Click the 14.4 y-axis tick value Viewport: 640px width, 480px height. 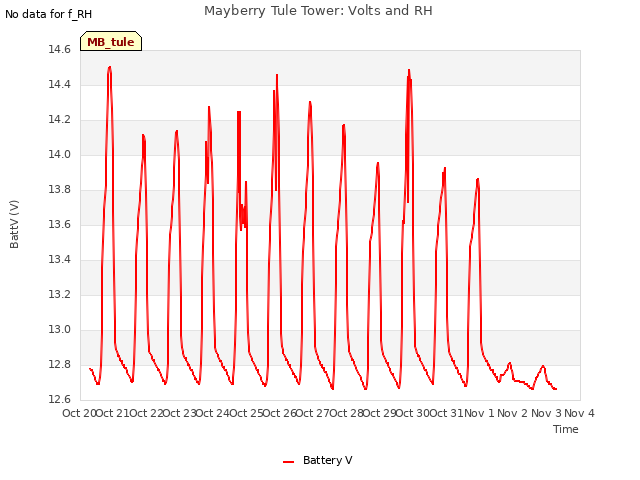(x=59, y=84)
